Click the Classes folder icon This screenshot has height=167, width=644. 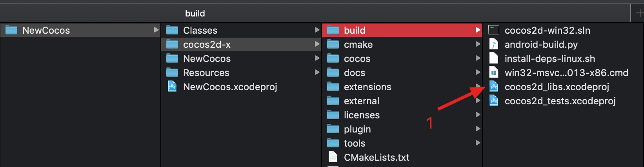172,30
